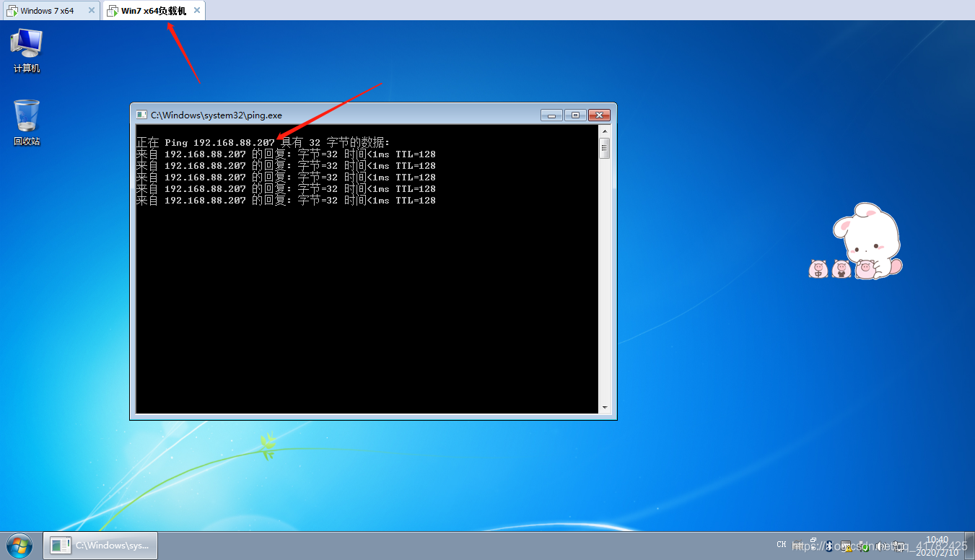This screenshot has height=560, width=975.
Task: Open the clock showing 10:40
Action: (x=937, y=546)
